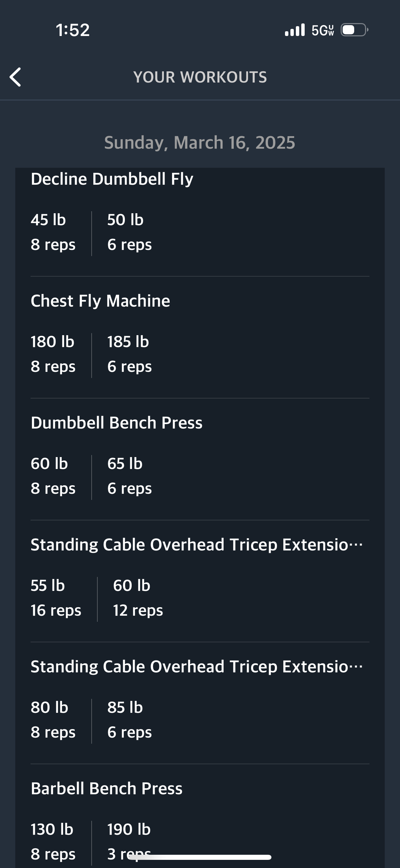400x868 pixels.
Task: Tap the 1:52 clock in status bar
Action: pos(73,30)
